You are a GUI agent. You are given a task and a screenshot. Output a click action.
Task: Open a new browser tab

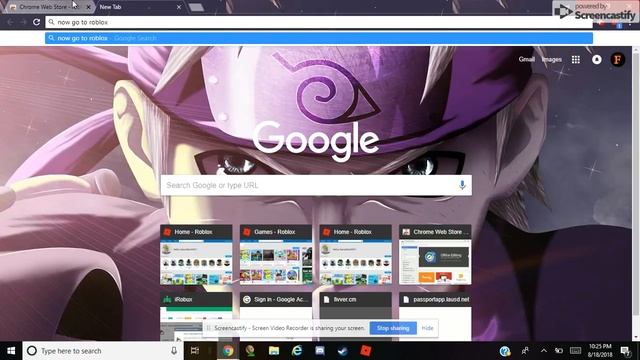(x=196, y=7)
